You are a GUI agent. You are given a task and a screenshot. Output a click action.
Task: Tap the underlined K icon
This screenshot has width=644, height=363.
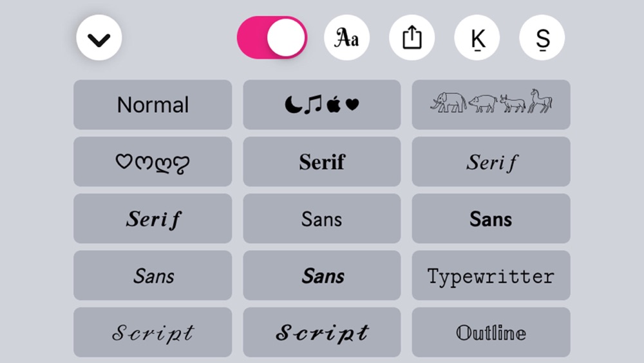click(477, 38)
